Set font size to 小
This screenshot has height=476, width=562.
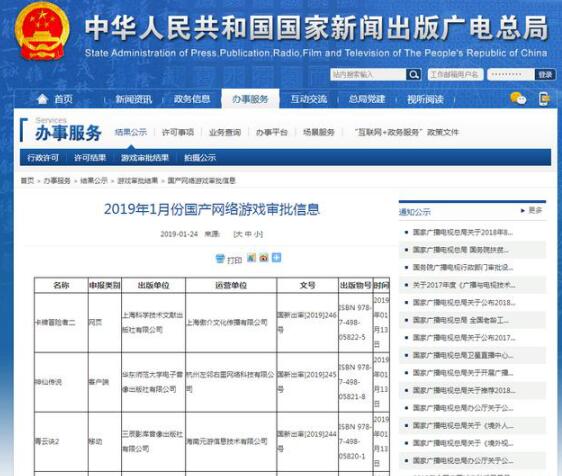click(x=258, y=234)
